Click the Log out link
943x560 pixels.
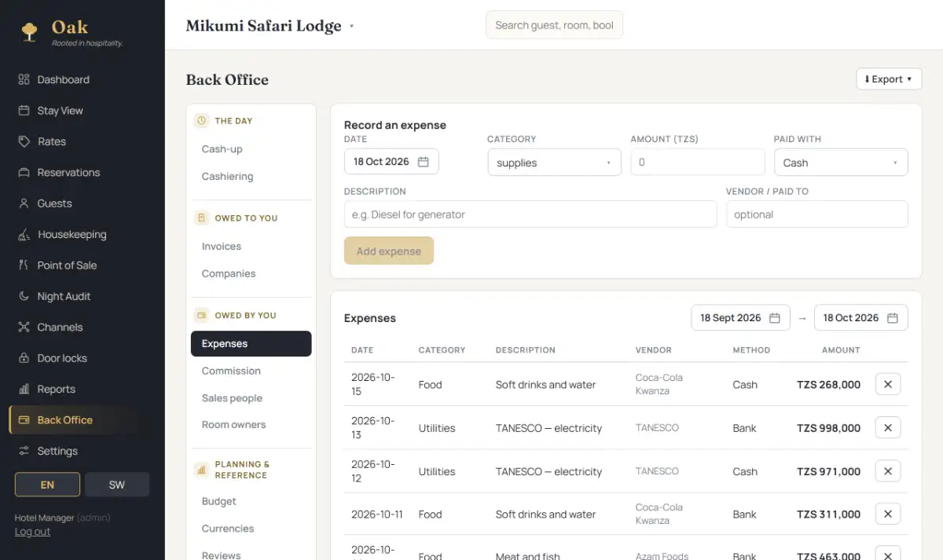32,532
